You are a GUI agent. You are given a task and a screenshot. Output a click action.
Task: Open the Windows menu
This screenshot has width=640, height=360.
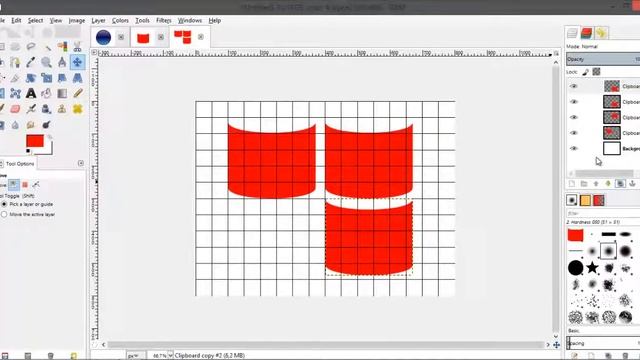tap(190, 20)
